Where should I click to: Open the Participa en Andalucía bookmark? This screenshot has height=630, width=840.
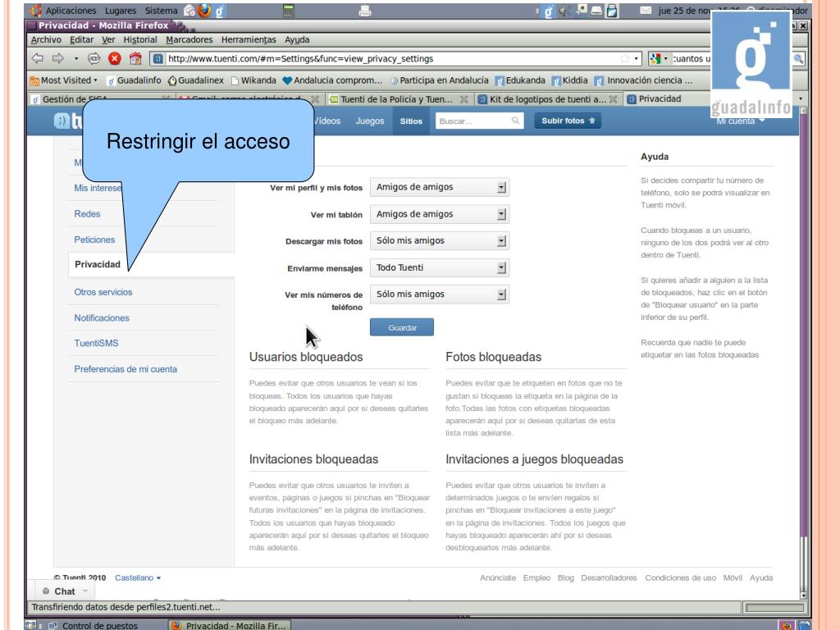[x=439, y=80]
